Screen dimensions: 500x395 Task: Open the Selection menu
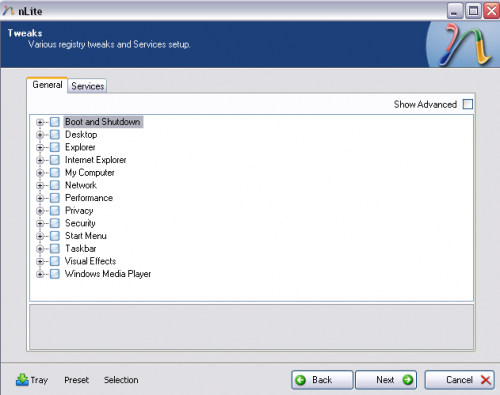121,380
